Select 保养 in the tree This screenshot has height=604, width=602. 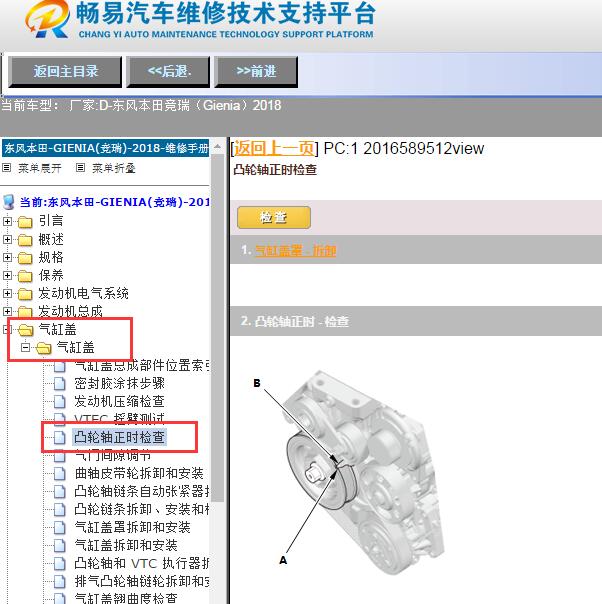tap(50, 275)
